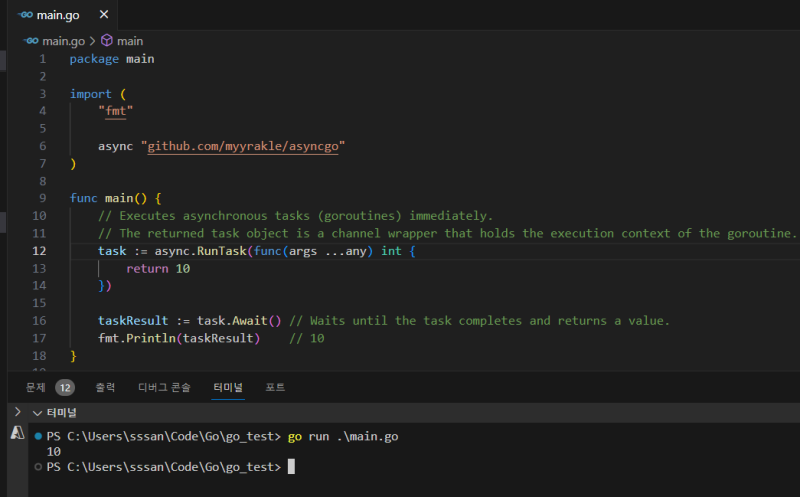Click the problems count badge showing 12
The height and width of the screenshot is (497, 800).
(x=65, y=387)
